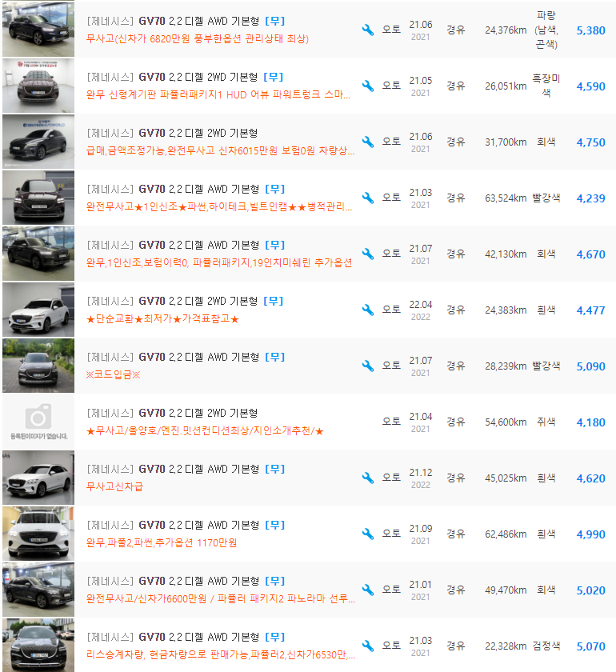Click the wrench icon on the 63,524km listing
Screen dimensions: 616x672
tap(368, 198)
